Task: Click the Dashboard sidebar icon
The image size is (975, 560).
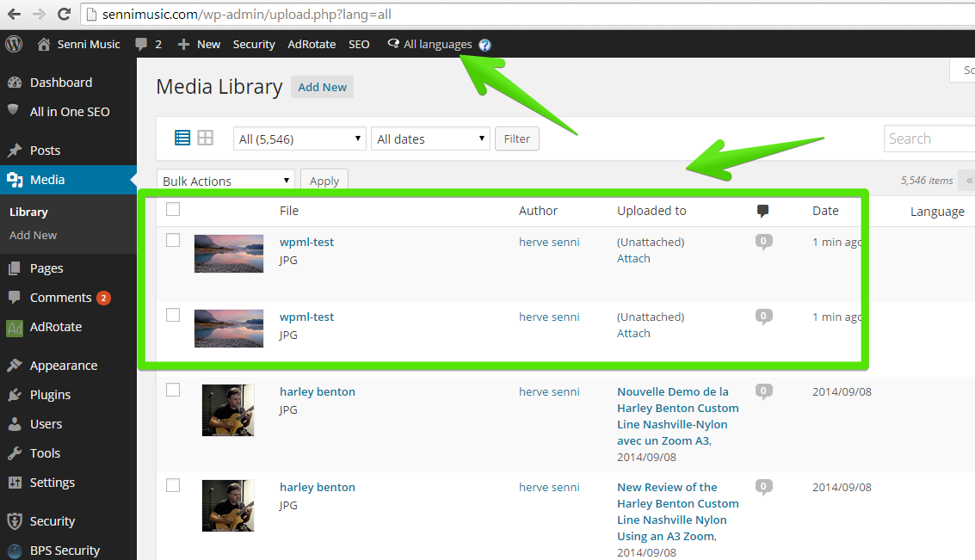Action: pos(15,83)
